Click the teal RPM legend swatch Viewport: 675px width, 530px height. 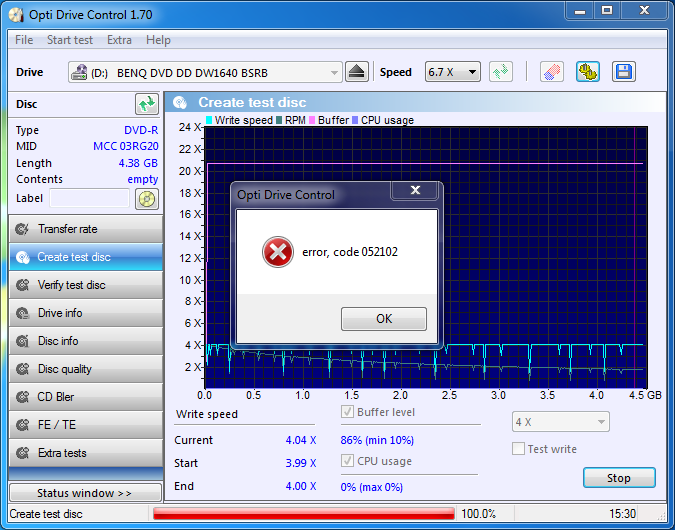(279, 120)
